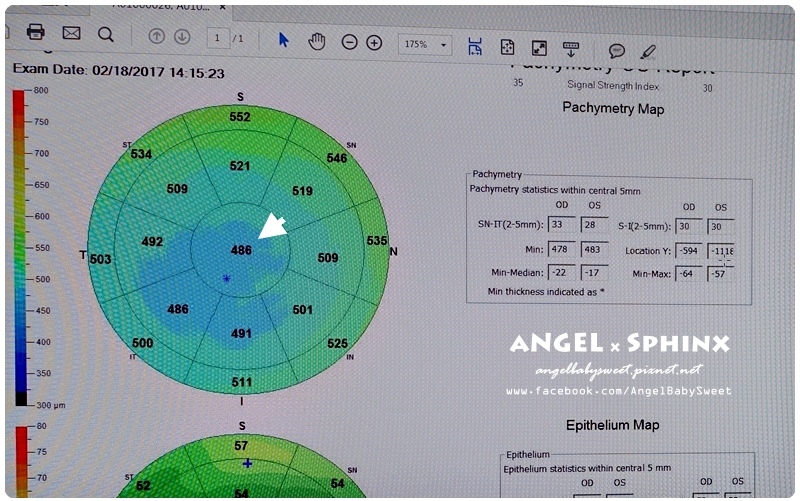The image size is (800, 501).
Task: Select the Highlighter pen tool
Action: pos(648,52)
